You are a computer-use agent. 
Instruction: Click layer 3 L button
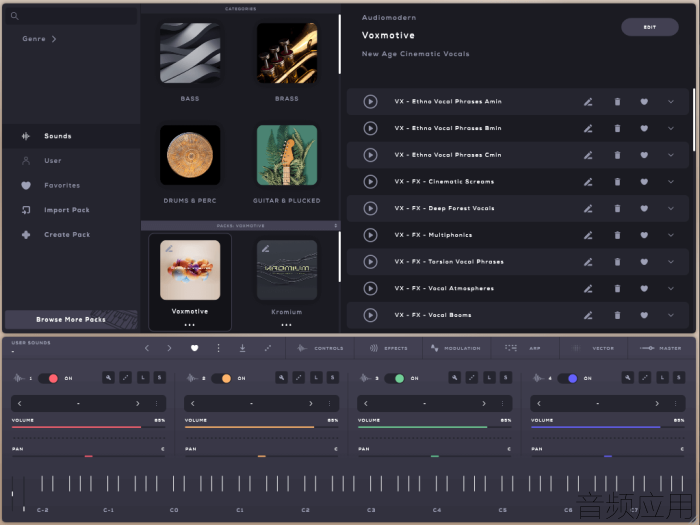pyautogui.click(x=489, y=378)
